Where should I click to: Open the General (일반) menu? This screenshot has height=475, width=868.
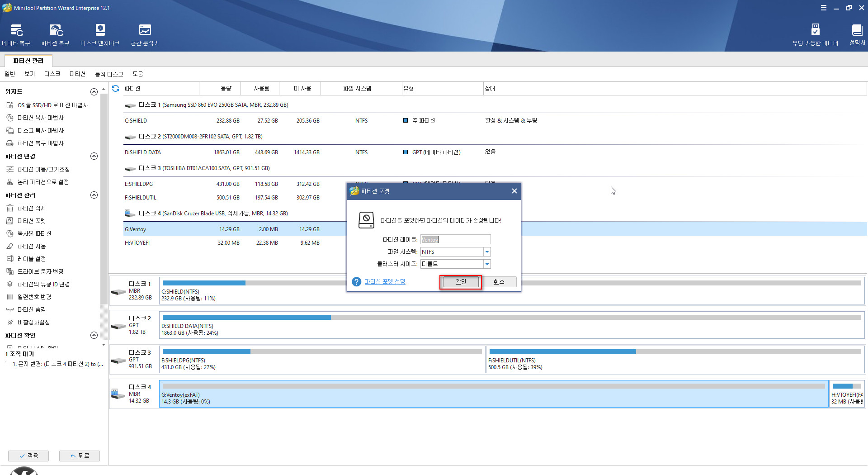(10, 74)
